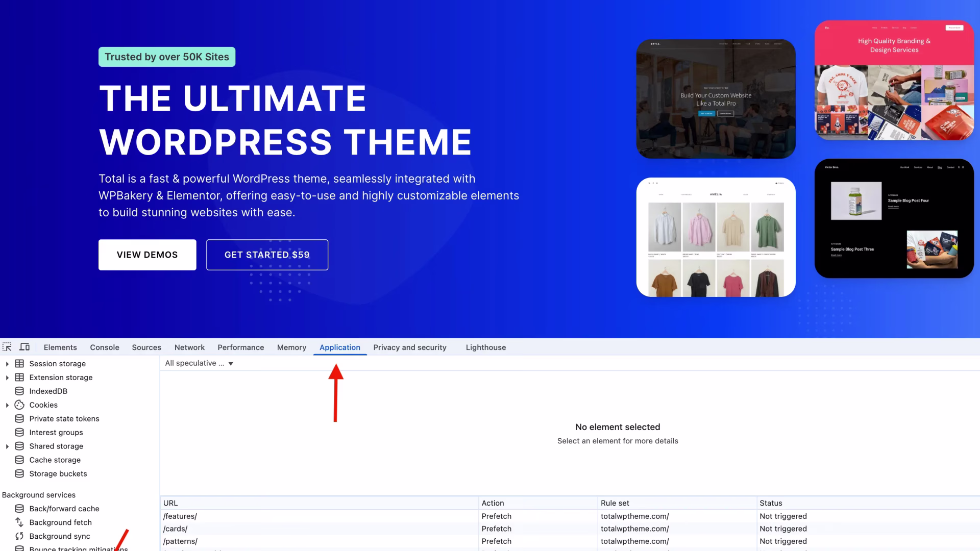Click the Back/forward cache icon

click(x=19, y=509)
